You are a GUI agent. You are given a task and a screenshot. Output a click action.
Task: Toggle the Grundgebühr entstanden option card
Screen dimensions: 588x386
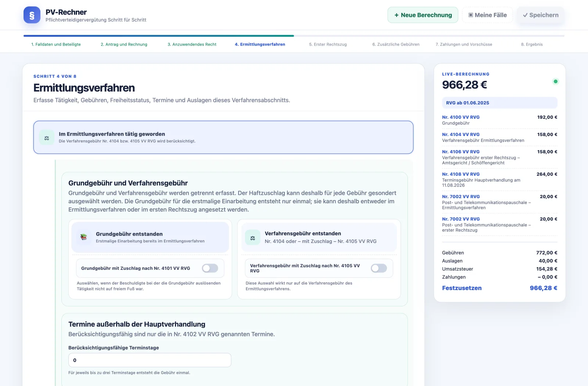(x=150, y=237)
